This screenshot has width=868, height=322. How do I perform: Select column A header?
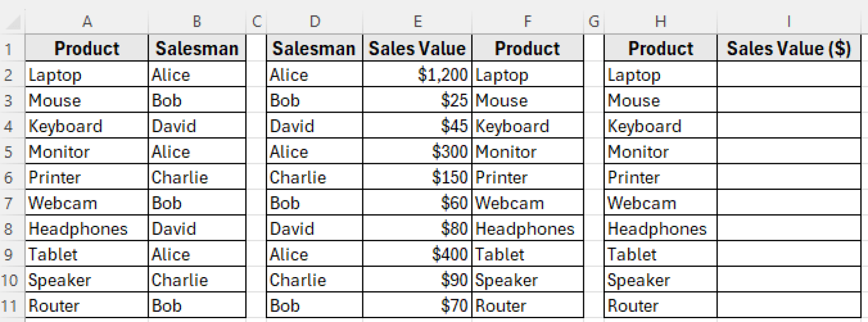tap(87, 21)
